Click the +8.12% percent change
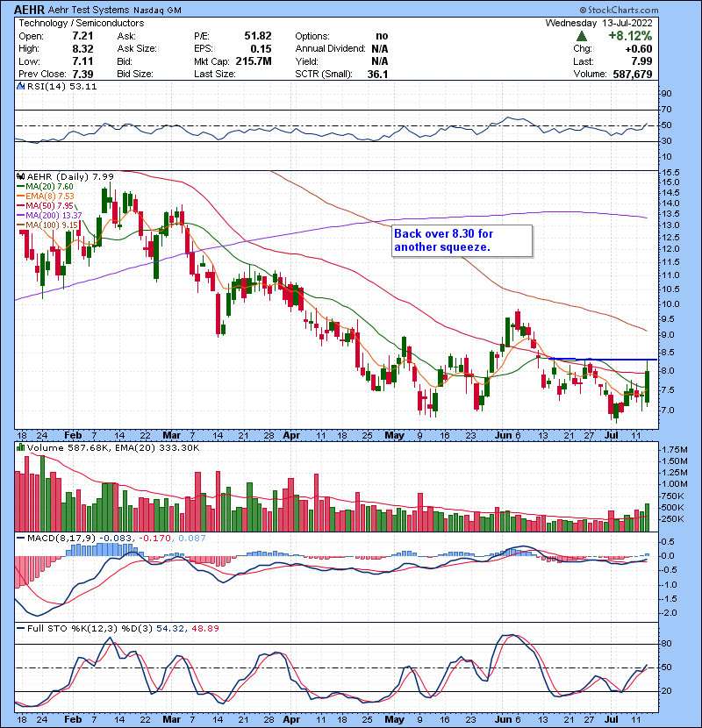This screenshot has width=702, height=728. coord(630,36)
